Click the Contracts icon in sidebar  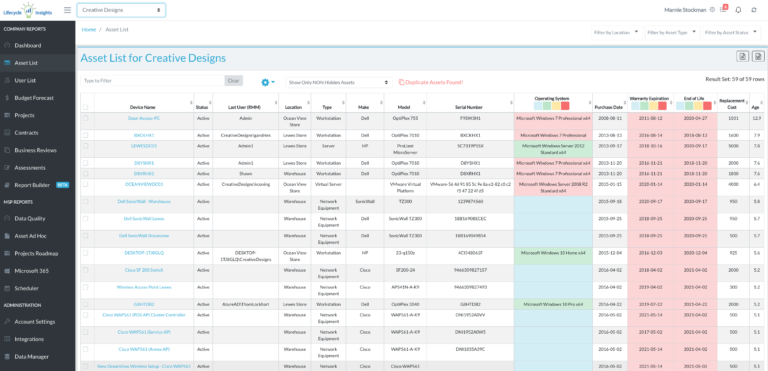[7, 133]
